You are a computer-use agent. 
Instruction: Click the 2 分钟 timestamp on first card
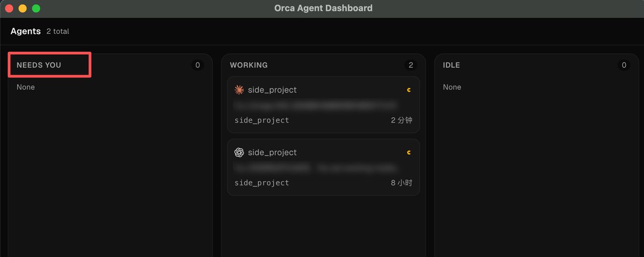coord(401,120)
